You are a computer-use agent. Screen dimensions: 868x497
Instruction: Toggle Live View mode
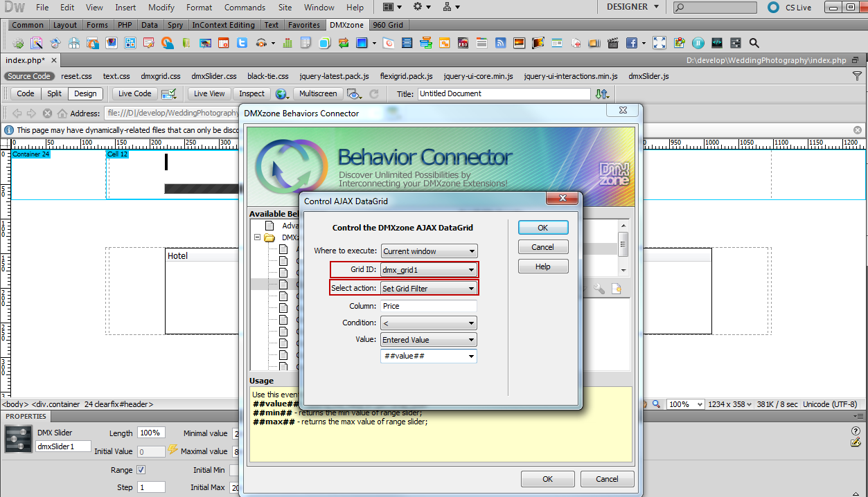click(x=209, y=93)
